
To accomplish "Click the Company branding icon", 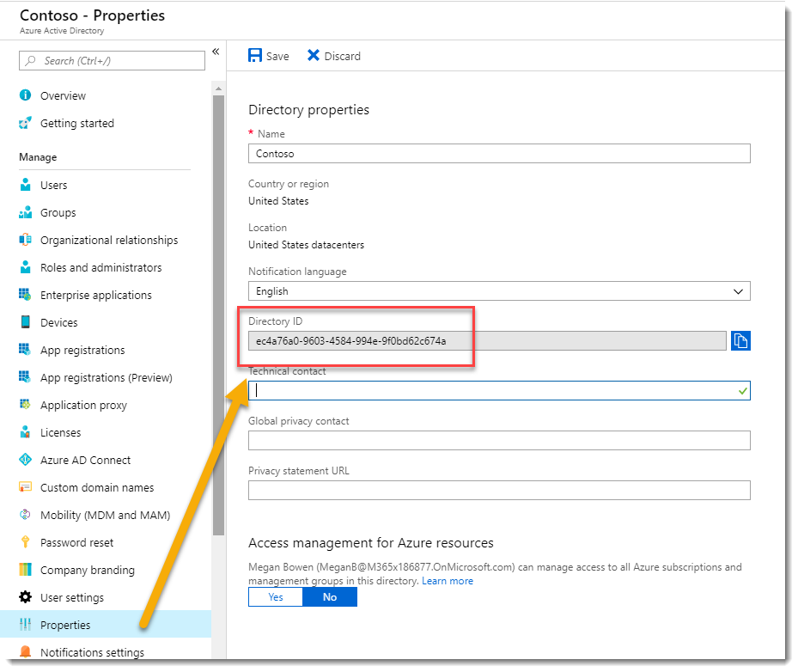I will point(25,570).
